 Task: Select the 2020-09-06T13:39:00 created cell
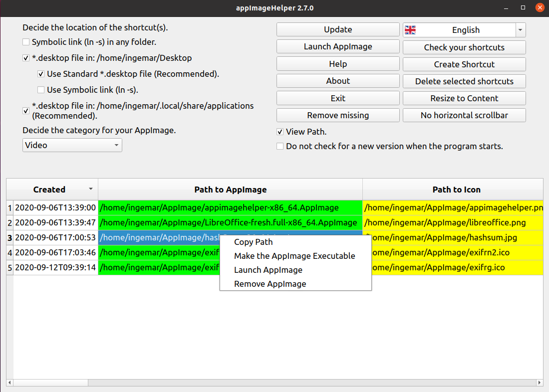coord(56,208)
